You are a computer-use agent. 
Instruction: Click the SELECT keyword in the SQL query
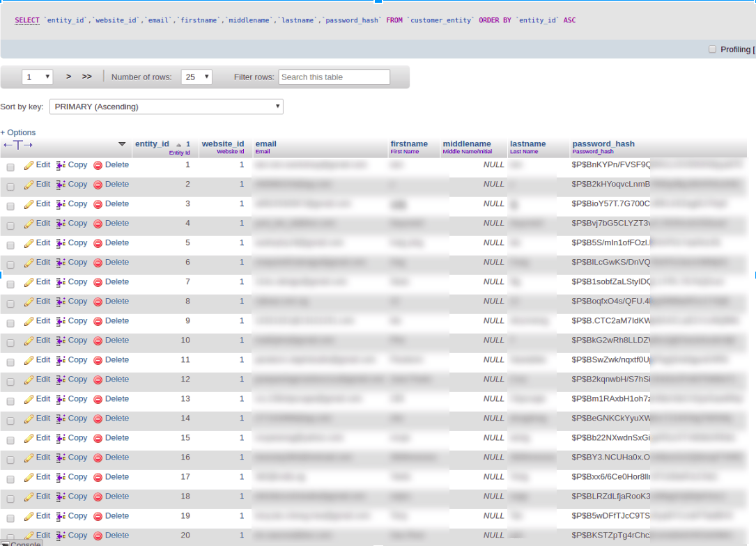(27, 20)
